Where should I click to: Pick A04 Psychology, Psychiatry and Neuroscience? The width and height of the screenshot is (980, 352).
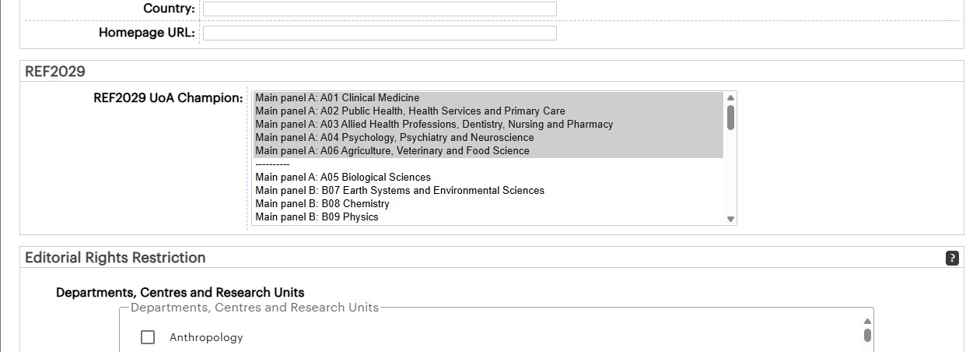tap(394, 138)
